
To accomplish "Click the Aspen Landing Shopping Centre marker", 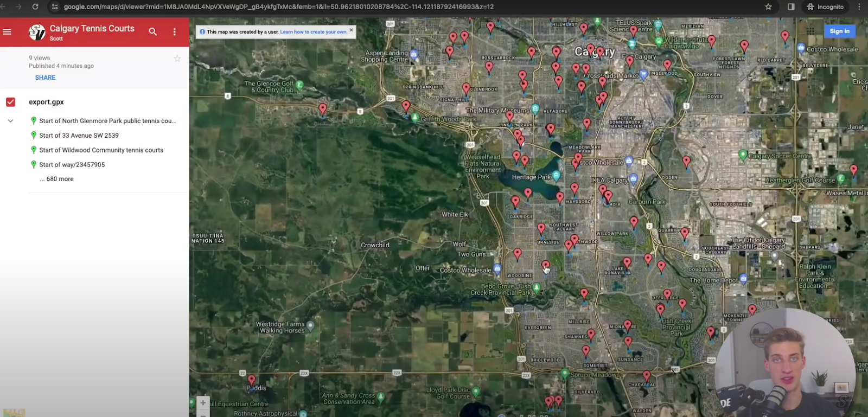I will pyautogui.click(x=414, y=54).
